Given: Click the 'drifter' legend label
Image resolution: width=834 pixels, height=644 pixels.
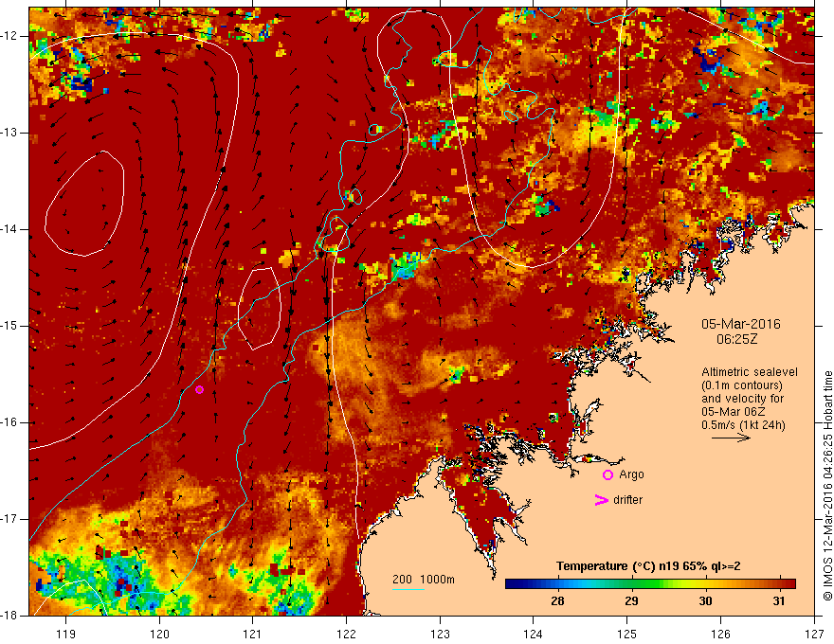Looking at the screenshot, I should point(627,500).
